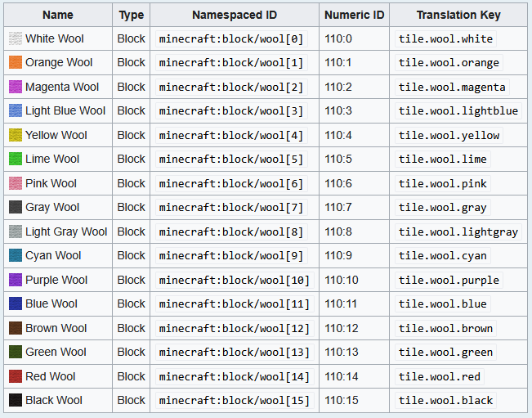
Task: Click the Orange Wool block icon
Action: pos(16,63)
